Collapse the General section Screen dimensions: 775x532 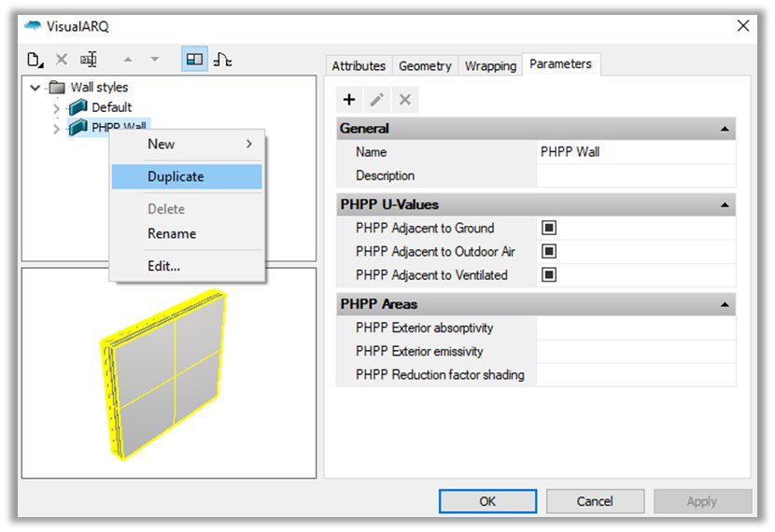pos(725,129)
